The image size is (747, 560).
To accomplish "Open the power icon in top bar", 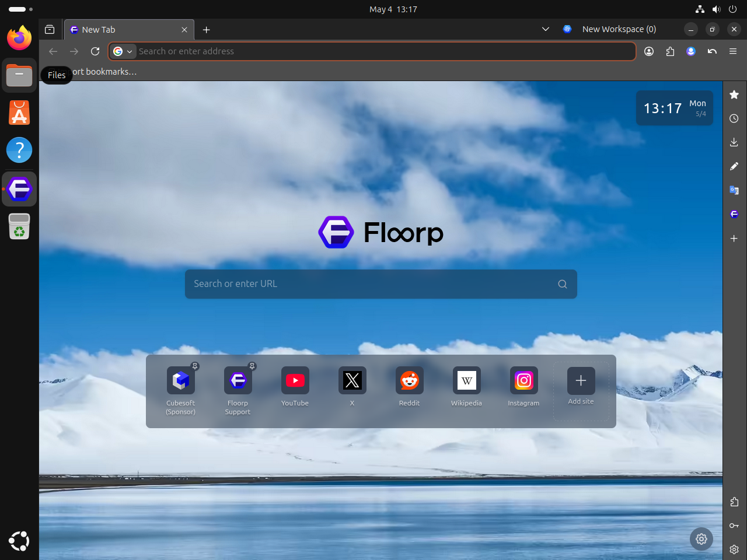I will [x=732, y=9].
